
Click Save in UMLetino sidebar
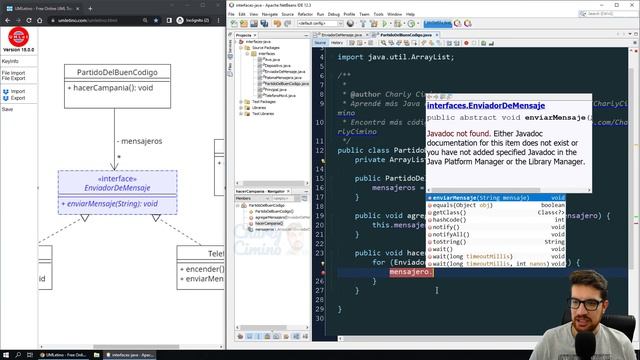tap(7, 109)
